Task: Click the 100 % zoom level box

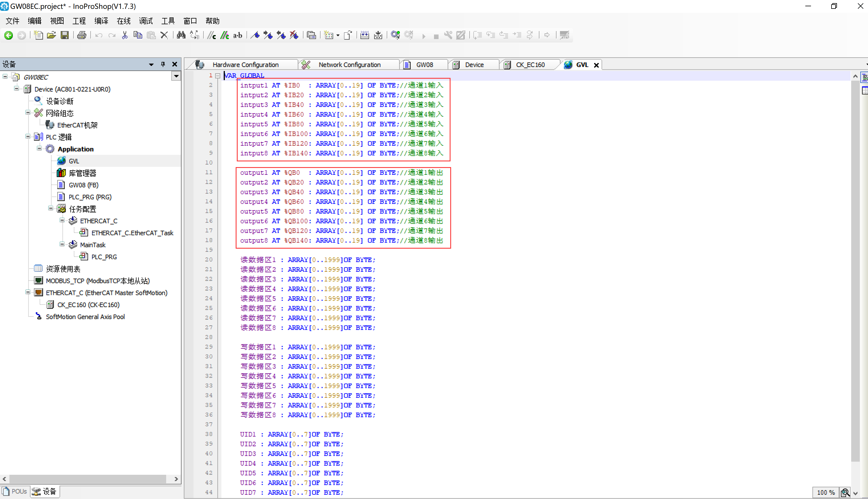Action: click(x=825, y=492)
